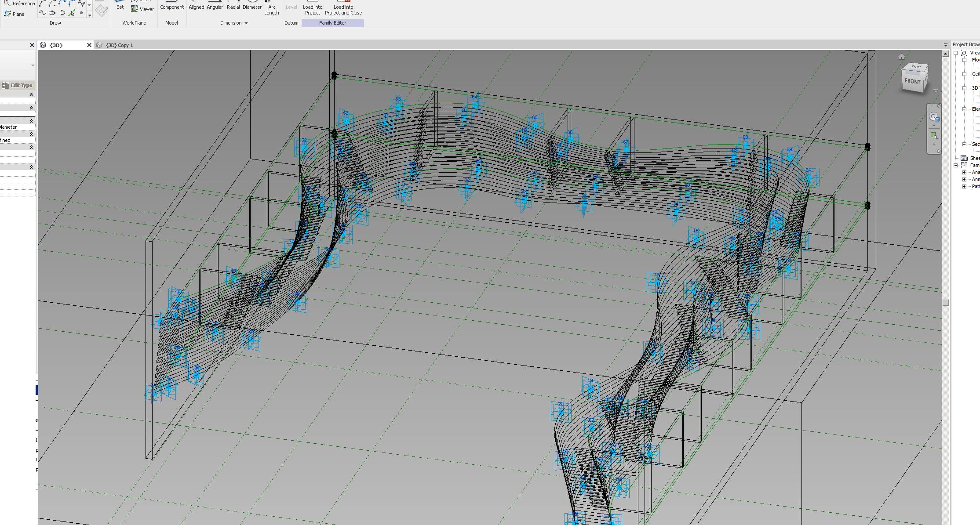This screenshot has width=980, height=525.
Task: Click the FRONT face of the ViewCube
Action: click(912, 81)
